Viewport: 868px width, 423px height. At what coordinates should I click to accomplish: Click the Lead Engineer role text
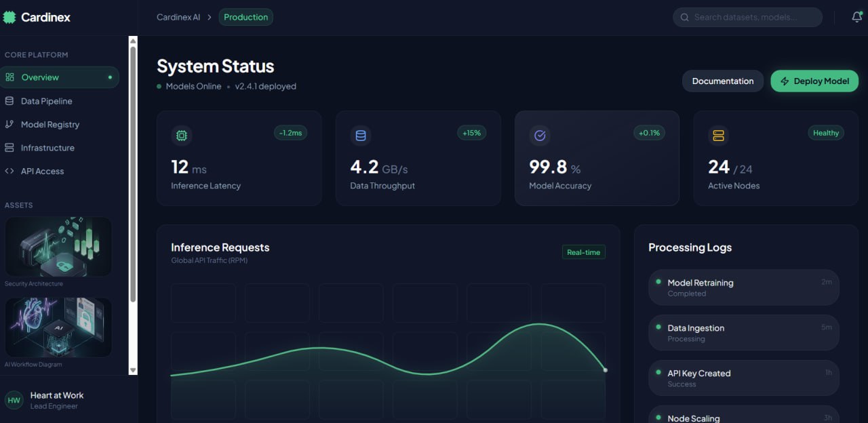(x=54, y=407)
